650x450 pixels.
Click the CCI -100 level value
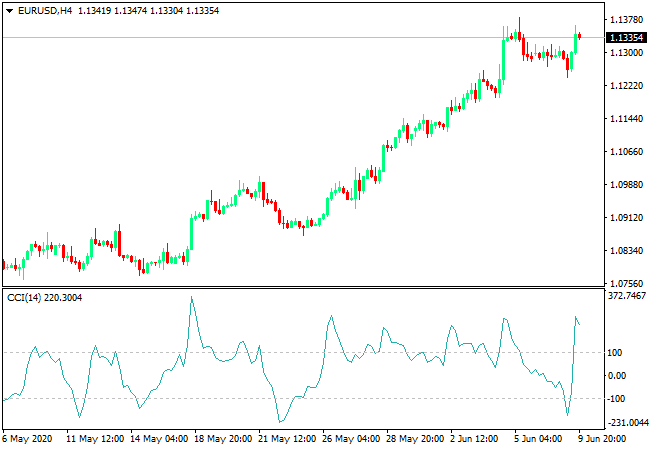tap(618, 399)
